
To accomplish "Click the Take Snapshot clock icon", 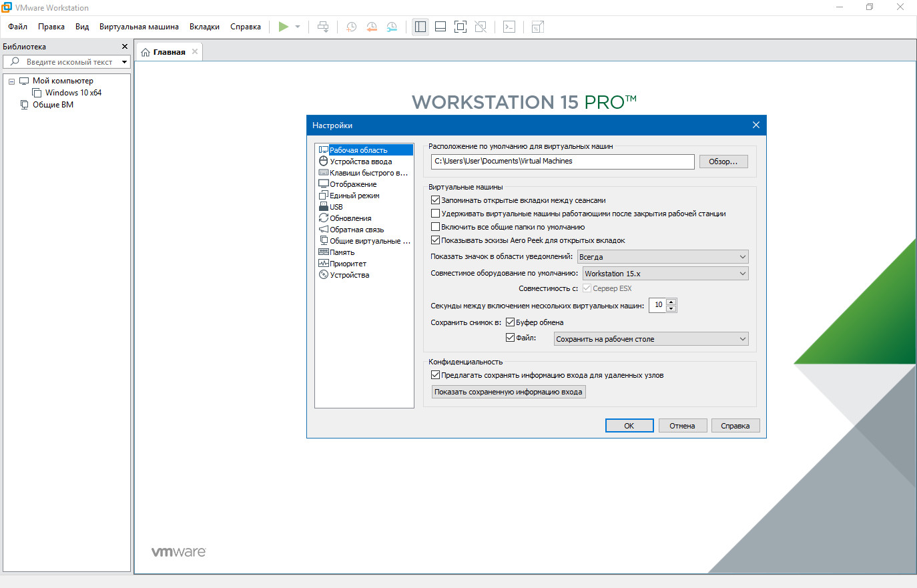I will pos(351,27).
